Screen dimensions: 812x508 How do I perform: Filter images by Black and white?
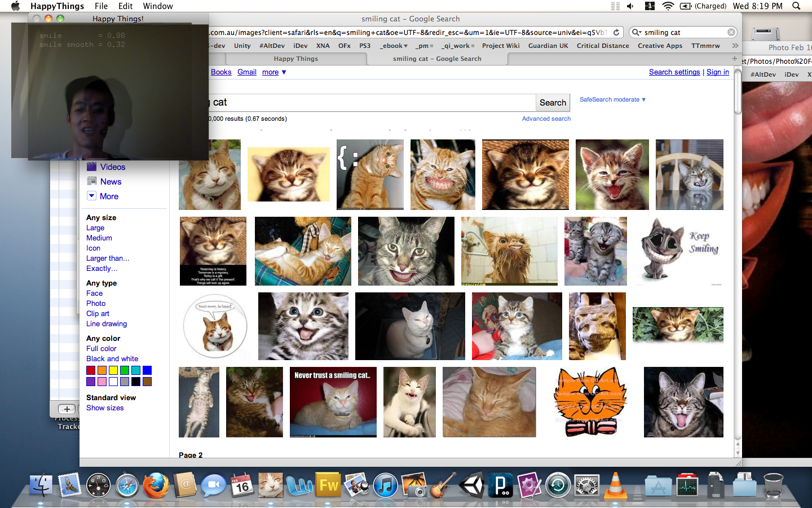point(112,359)
